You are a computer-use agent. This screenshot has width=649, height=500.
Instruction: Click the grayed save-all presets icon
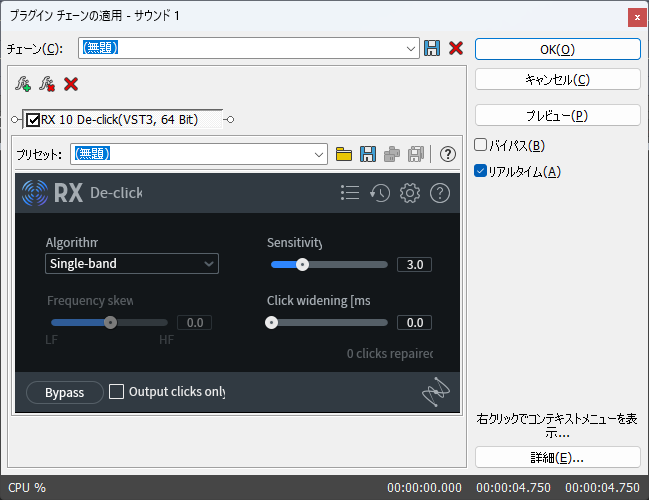416,154
